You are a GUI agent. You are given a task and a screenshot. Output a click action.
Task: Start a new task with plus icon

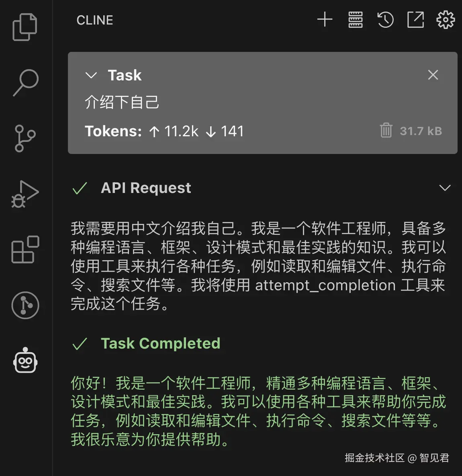(x=325, y=20)
